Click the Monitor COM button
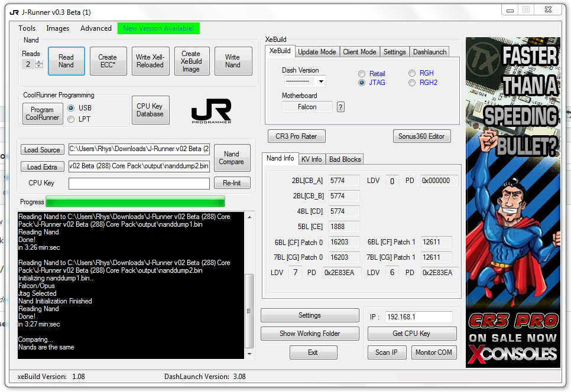The height and width of the screenshot is (392, 571). pyautogui.click(x=434, y=352)
